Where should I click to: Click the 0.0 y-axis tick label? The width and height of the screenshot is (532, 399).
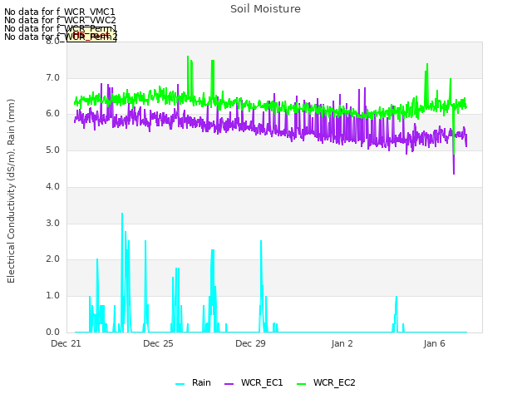pyautogui.click(x=52, y=332)
